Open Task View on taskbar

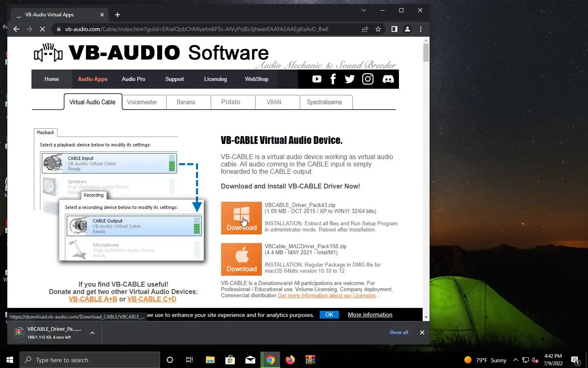click(x=189, y=360)
